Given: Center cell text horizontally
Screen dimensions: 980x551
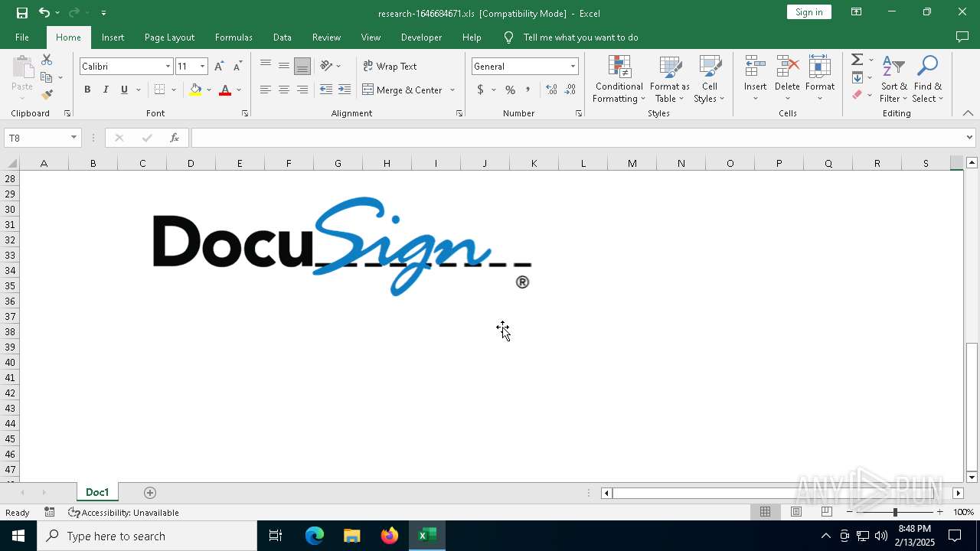Looking at the screenshot, I should tap(284, 90).
